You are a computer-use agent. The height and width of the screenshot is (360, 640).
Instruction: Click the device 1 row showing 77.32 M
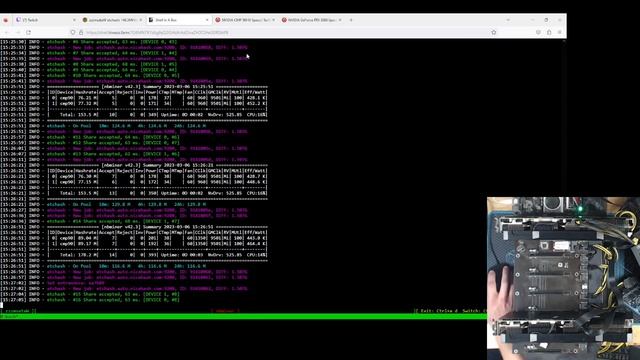tap(157, 103)
